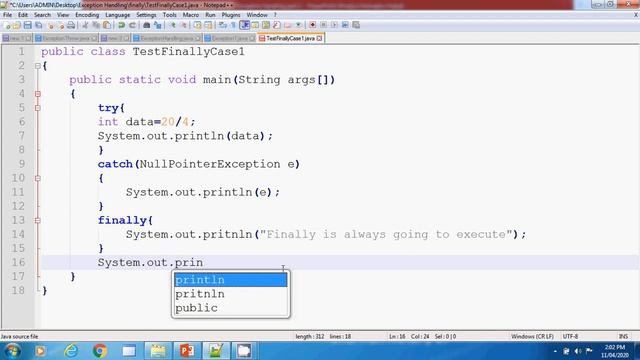Close the TestFinallyCase1.java tab
The width and height of the screenshot is (640, 360).
click(x=319, y=38)
